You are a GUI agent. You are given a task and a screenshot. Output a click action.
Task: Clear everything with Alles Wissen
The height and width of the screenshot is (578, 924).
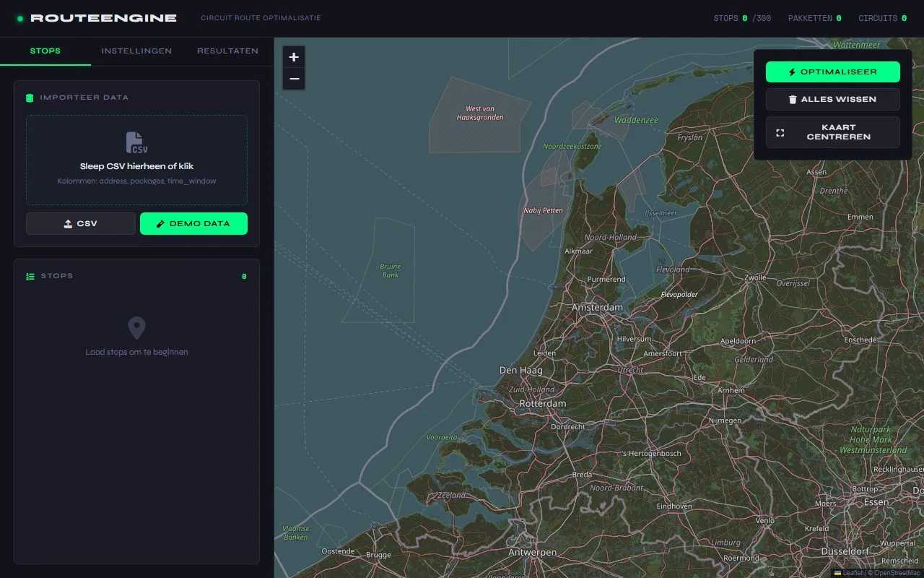pos(833,100)
